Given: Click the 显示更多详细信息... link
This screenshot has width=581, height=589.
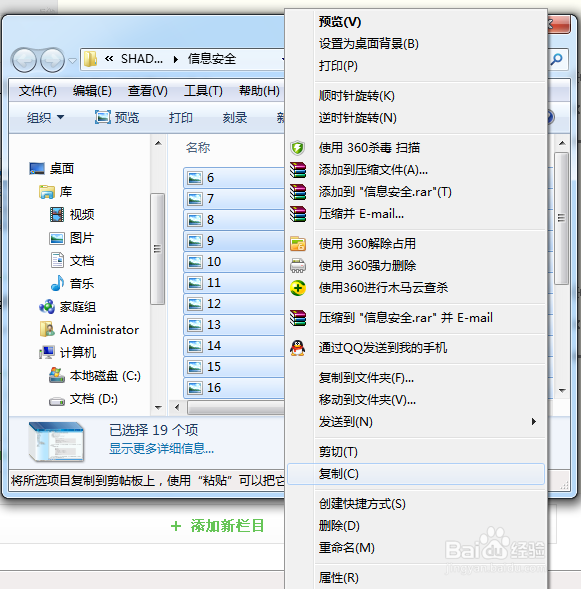Looking at the screenshot, I should point(161,449).
